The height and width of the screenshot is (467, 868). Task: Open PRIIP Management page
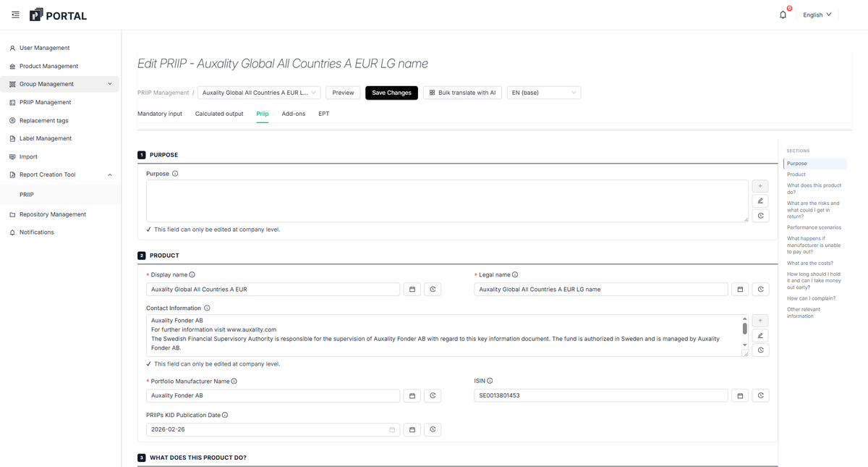click(45, 102)
